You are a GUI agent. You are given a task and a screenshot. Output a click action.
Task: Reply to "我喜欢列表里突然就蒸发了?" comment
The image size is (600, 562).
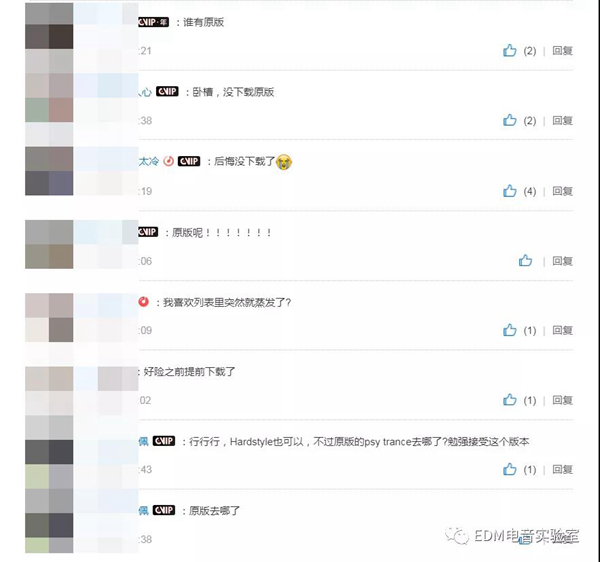pyautogui.click(x=562, y=330)
